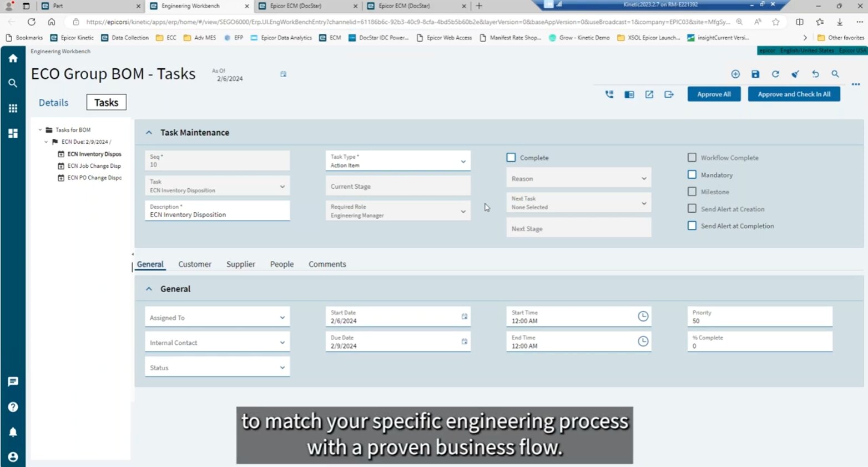Open the Start Date calendar picker
Image resolution: width=868 pixels, height=467 pixels.
tap(465, 317)
